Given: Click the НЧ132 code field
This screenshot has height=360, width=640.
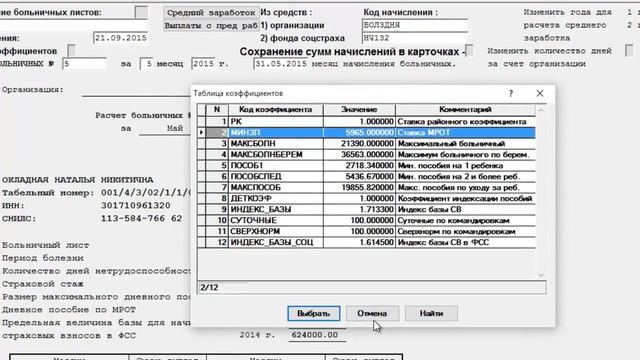Looking at the screenshot, I should click(415, 38).
